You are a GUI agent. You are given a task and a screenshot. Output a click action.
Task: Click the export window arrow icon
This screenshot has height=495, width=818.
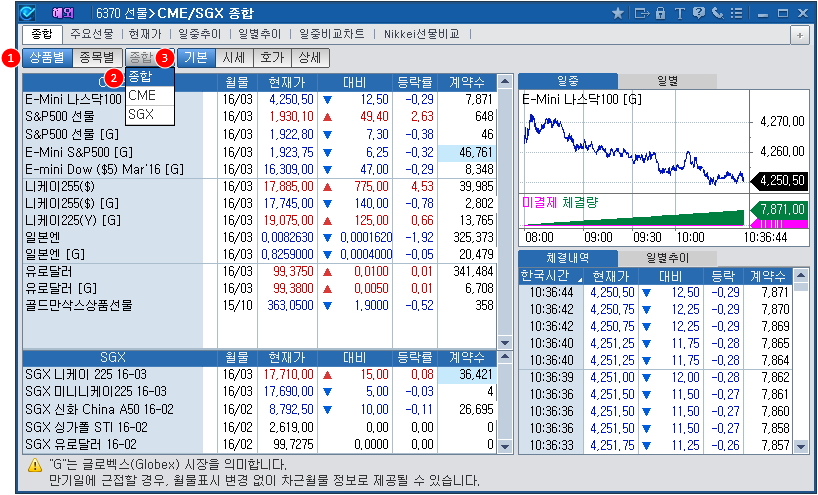[642, 13]
